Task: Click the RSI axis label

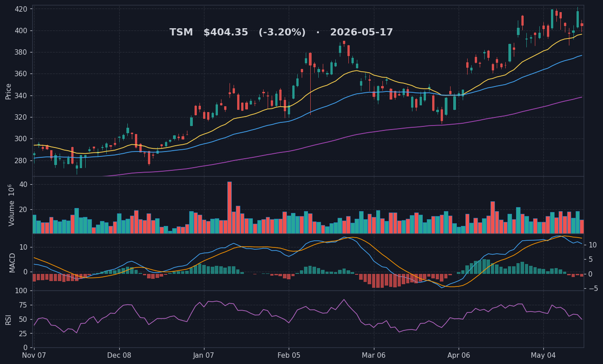Action: pyautogui.click(x=9, y=319)
